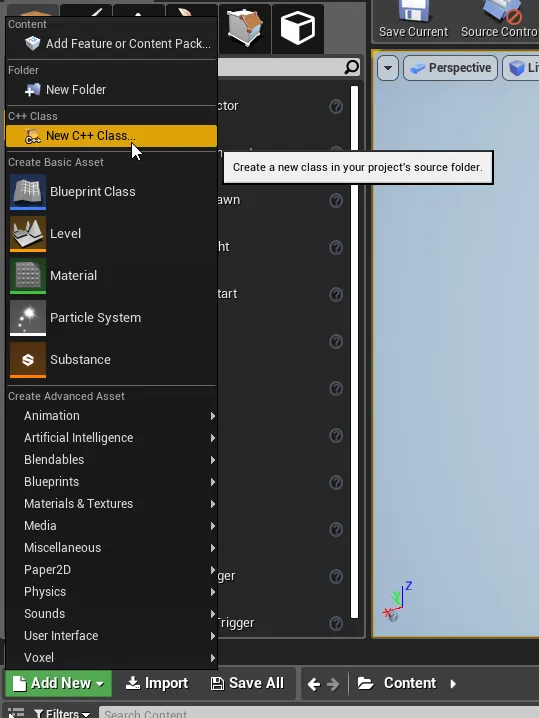Screen dimensions: 539x718
Task: Click the Blueprint Class asset icon
Action: [x=28, y=192]
